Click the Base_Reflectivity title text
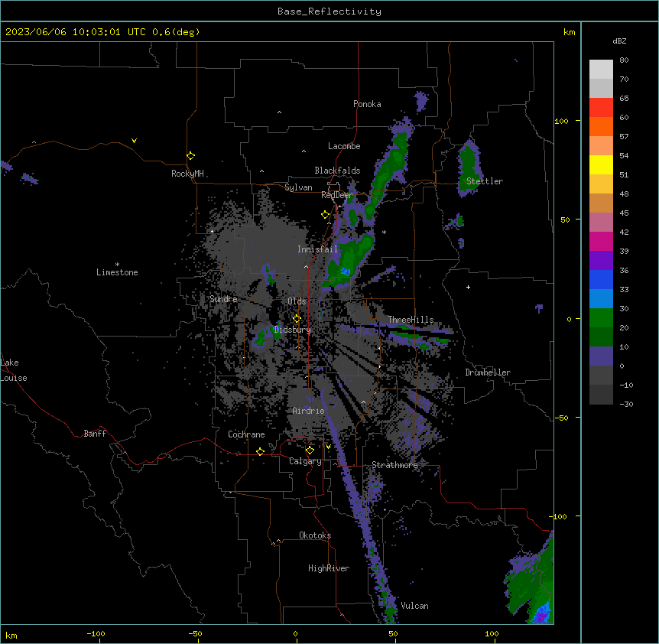The width and height of the screenshot is (659, 644). coord(329,11)
